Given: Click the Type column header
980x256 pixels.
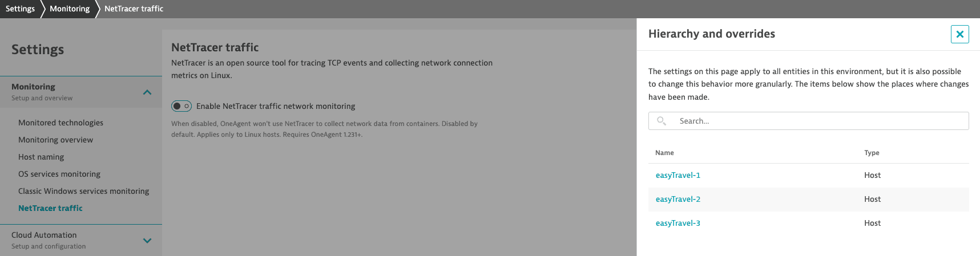Looking at the screenshot, I should (872, 153).
